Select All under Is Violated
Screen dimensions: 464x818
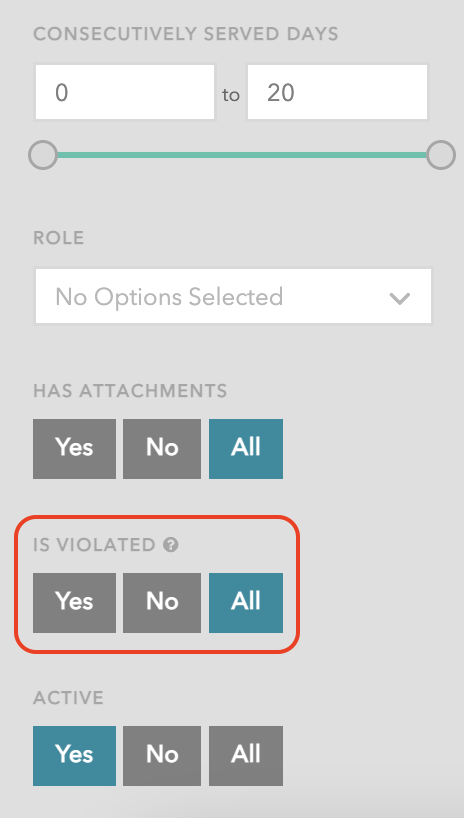246,603
